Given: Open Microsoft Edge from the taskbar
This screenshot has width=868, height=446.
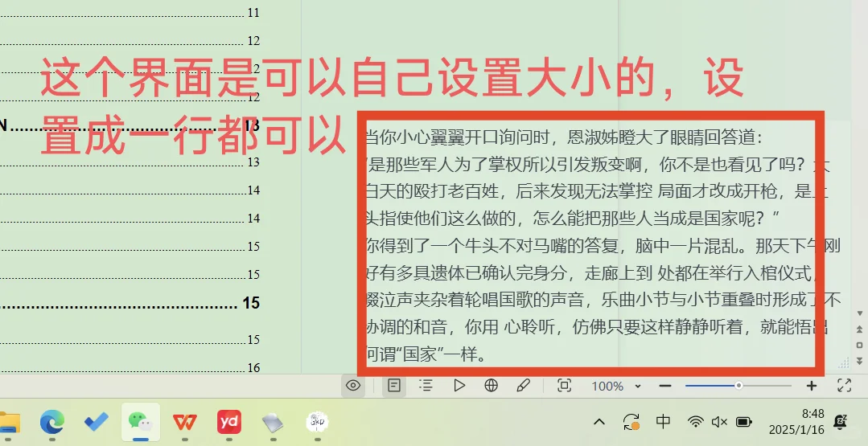Looking at the screenshot, I should click(52, 423).
